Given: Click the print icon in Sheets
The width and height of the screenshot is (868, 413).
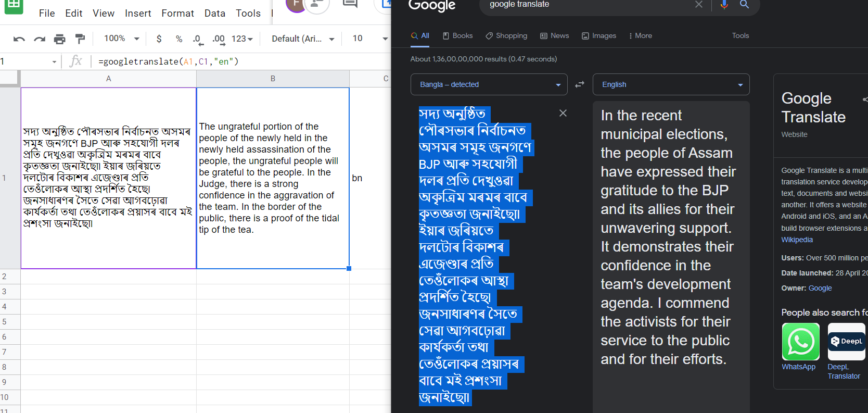Looking at the screenshot, I should coord(60,39).
